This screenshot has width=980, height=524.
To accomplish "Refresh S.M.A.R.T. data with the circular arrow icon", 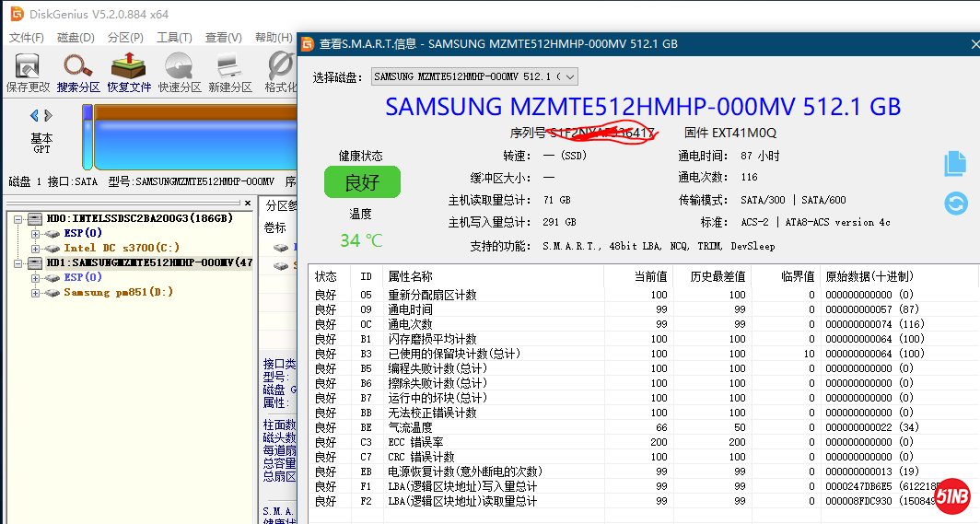I will point(955,203).
